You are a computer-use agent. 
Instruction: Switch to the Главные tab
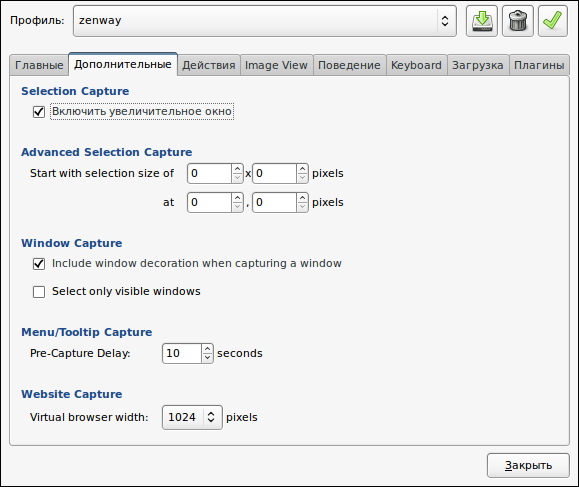point(39,65)
